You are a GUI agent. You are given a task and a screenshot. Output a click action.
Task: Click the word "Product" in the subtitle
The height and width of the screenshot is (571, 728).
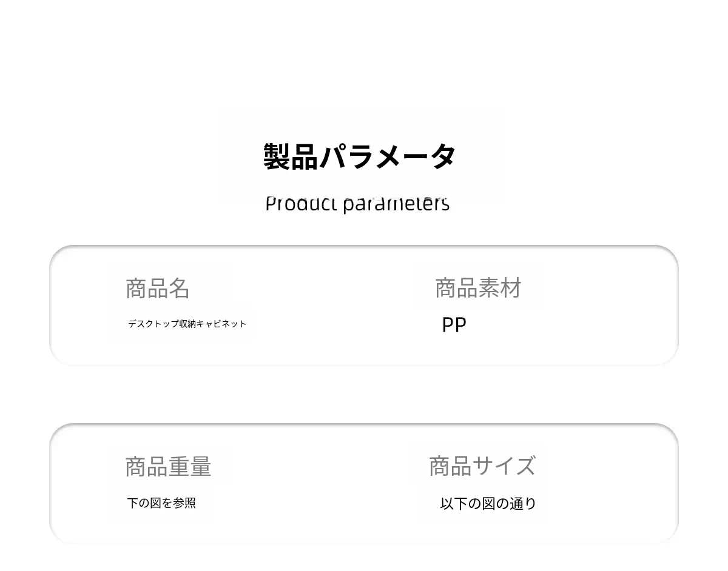301,204
